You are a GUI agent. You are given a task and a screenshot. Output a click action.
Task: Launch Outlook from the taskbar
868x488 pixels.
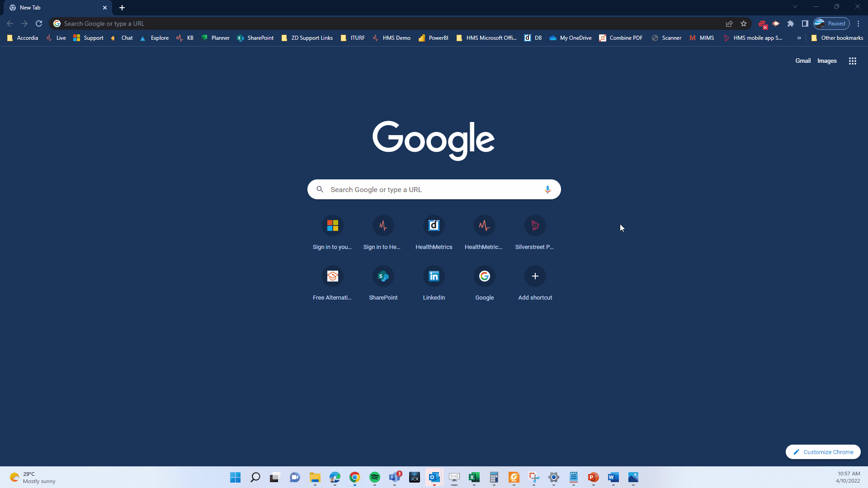coord(434,478)
